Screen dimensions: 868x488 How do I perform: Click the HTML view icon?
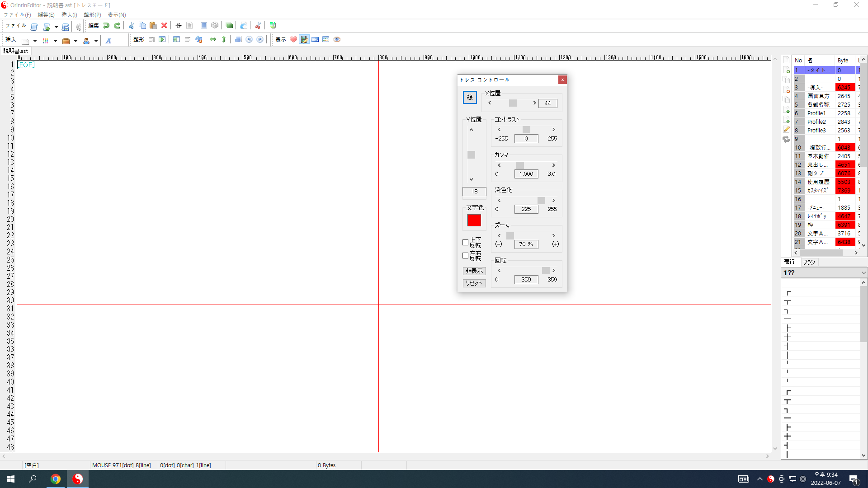(x=315, y=40)
